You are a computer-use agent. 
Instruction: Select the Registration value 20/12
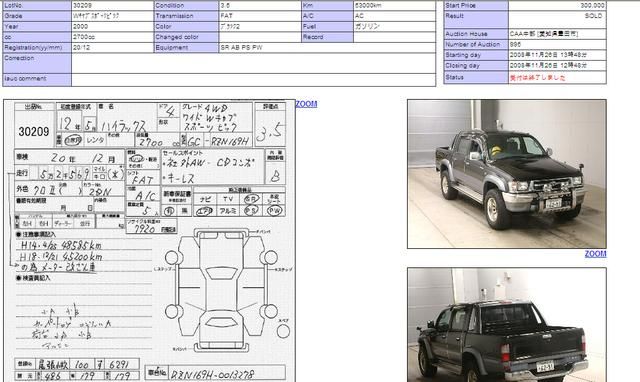point(81,48)
